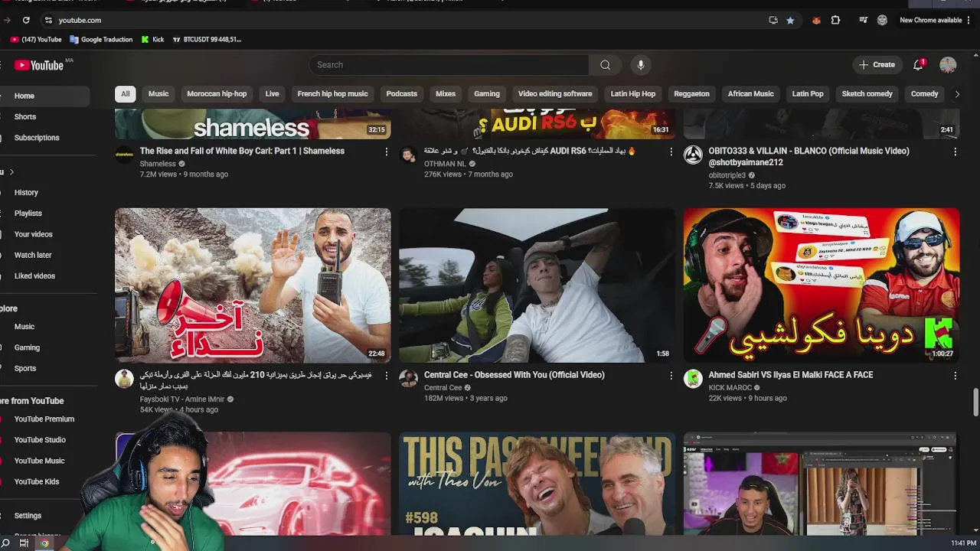Select the Reggaeton filter chip
This screenshot has height=551, width=980.
[691, 93]
